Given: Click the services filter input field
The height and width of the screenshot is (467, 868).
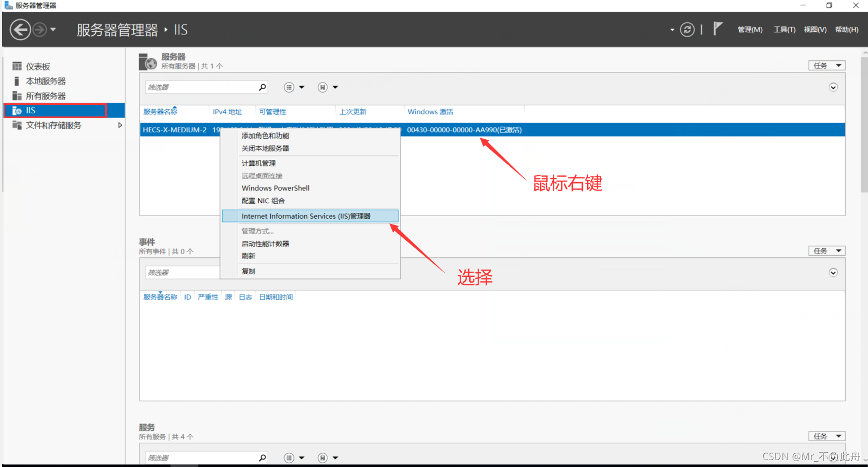Looking at the screenshot, I should pos(201,458).
